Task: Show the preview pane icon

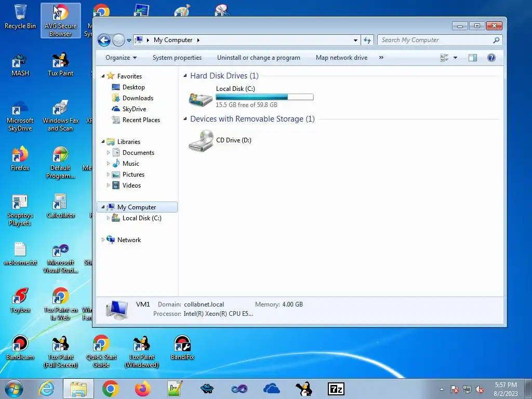Action: 473,58
